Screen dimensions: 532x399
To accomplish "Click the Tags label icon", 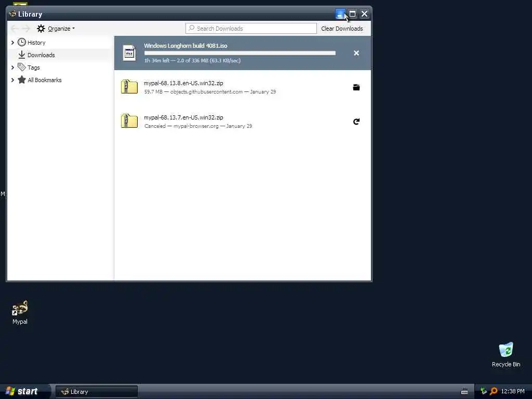I will 22,67.
